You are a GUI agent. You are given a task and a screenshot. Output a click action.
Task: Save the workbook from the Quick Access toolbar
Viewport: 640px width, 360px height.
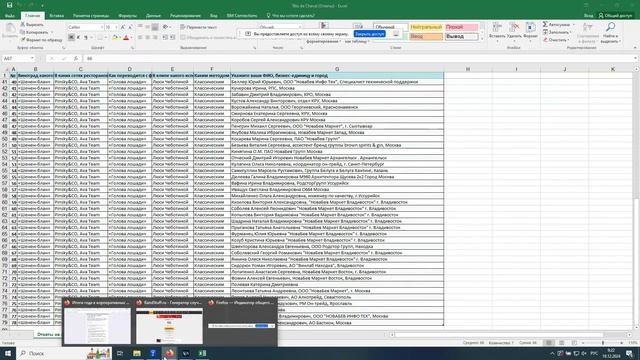point(9,5)
